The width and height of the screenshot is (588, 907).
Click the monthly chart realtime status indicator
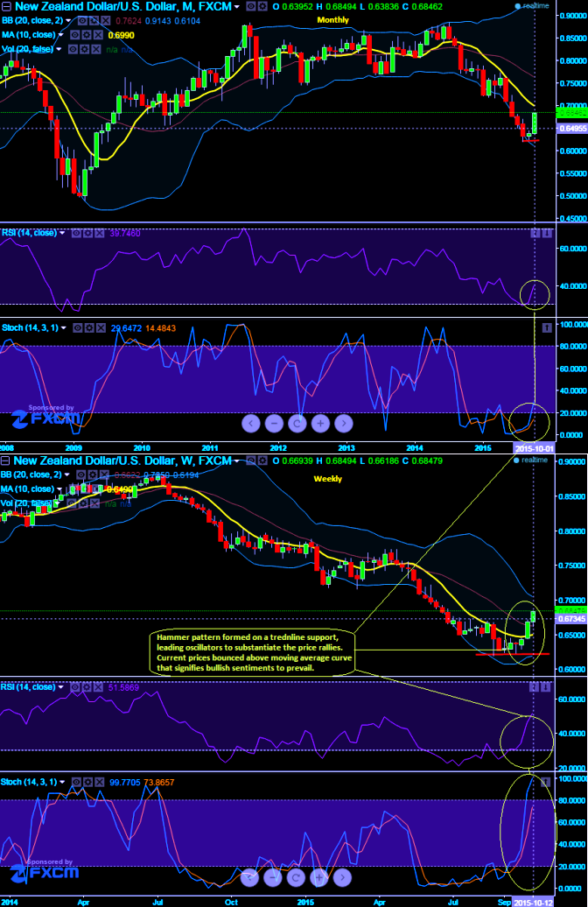click(532, 6)
